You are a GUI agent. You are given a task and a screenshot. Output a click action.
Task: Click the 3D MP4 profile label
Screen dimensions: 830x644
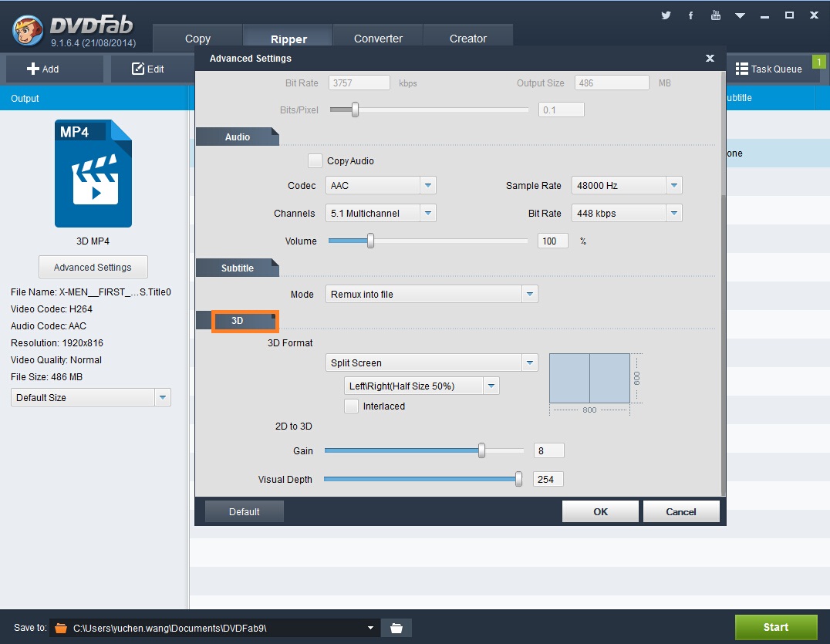point(93,241)
